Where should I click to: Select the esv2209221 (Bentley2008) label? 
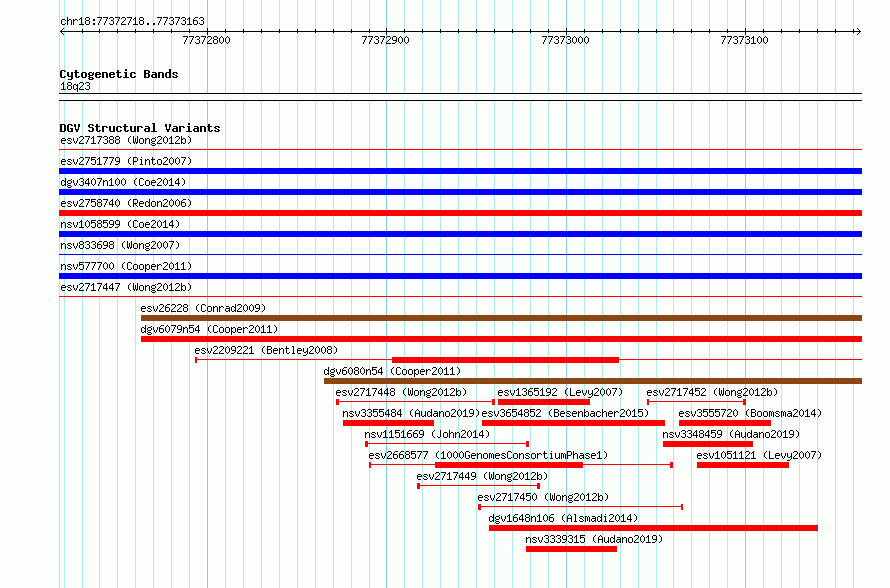pyautogui.click(x=266, y=350)
